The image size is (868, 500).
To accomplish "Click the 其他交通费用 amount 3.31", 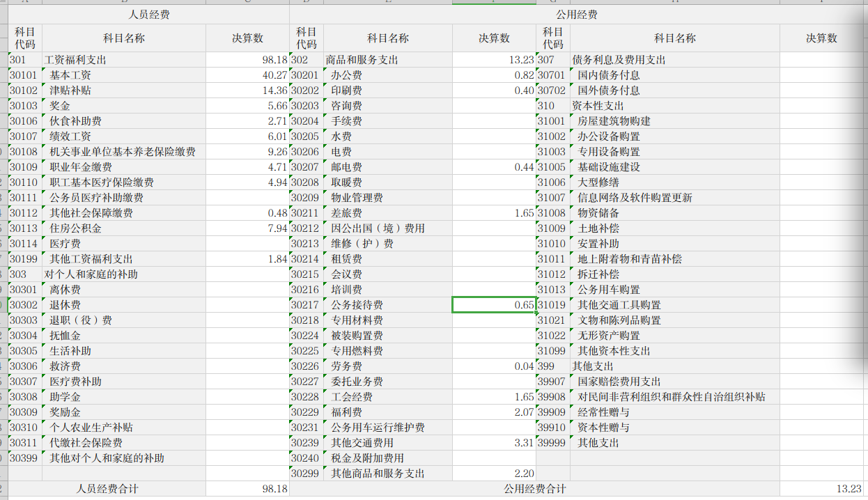I will (494, 443).
